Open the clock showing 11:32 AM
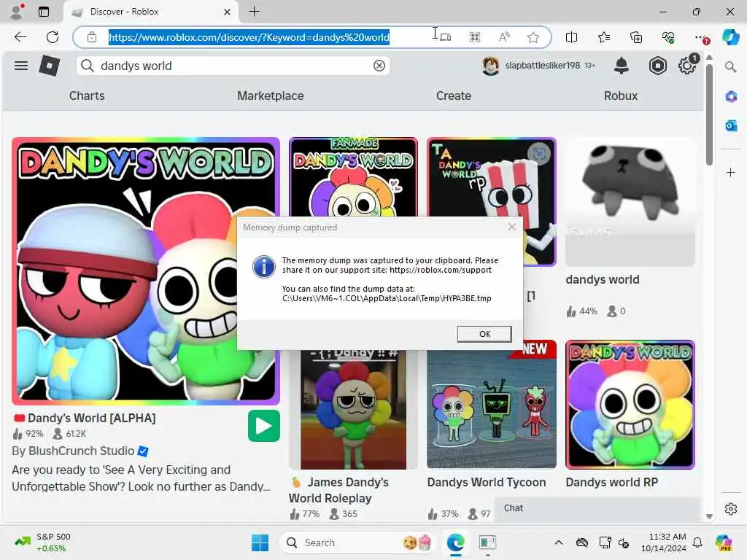Screen dimensions: 747x560 click(664, 542)
